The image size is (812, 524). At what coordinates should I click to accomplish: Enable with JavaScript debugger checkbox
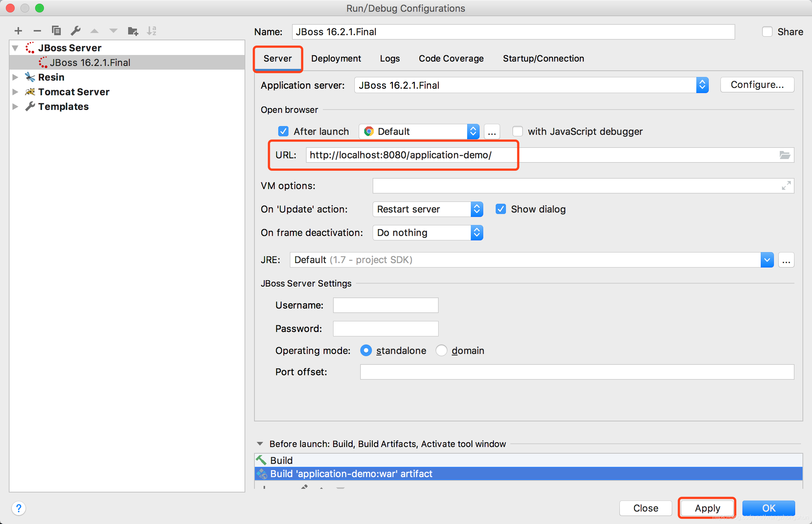click(517, 132)
